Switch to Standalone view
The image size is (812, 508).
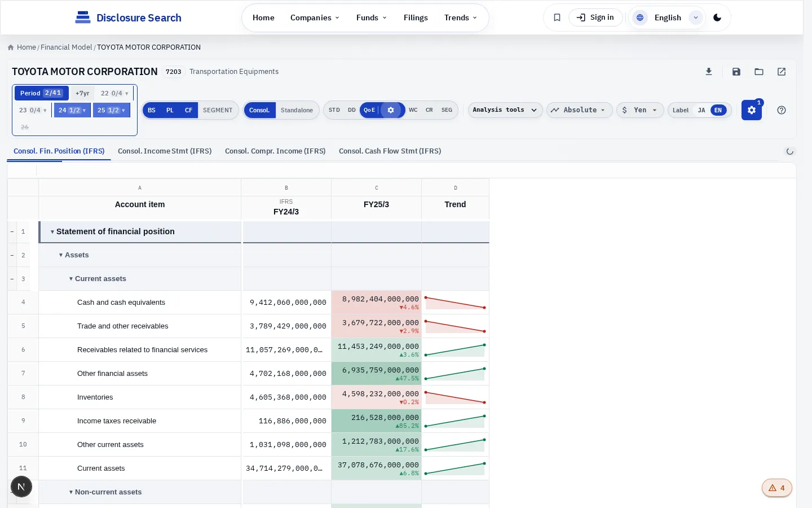click(297, 110)
